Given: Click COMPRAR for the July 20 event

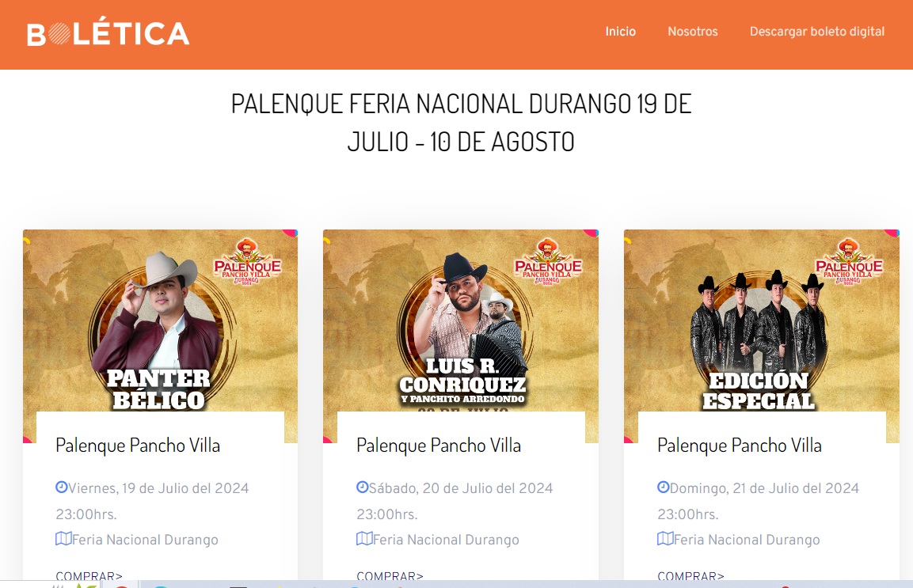Looking at the screenshot, I should tap(390, 575).
